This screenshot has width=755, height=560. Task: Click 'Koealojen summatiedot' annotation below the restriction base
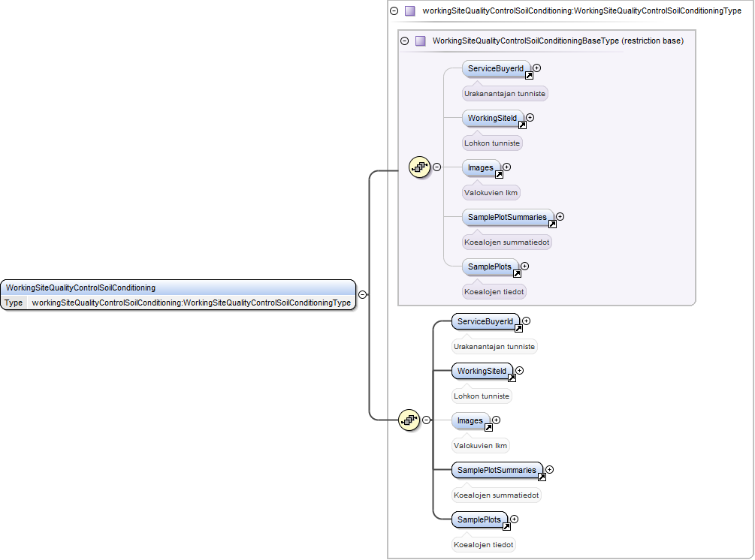[x=497, y=495]
